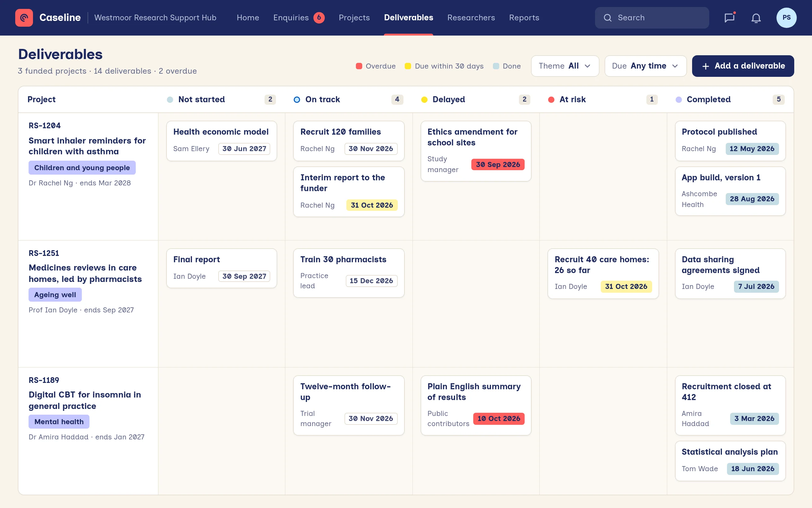
Task: Go to the Home tab
Action: [x=248, y=17]
